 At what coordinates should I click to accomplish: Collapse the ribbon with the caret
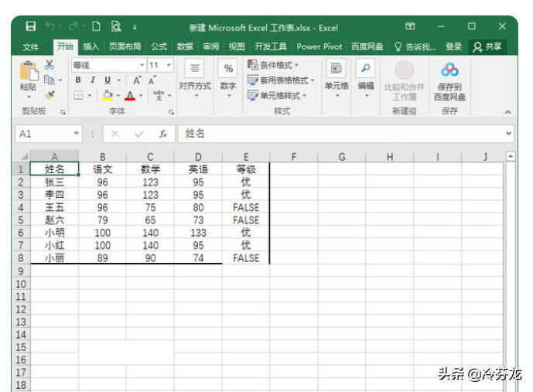tap(507, 112)
